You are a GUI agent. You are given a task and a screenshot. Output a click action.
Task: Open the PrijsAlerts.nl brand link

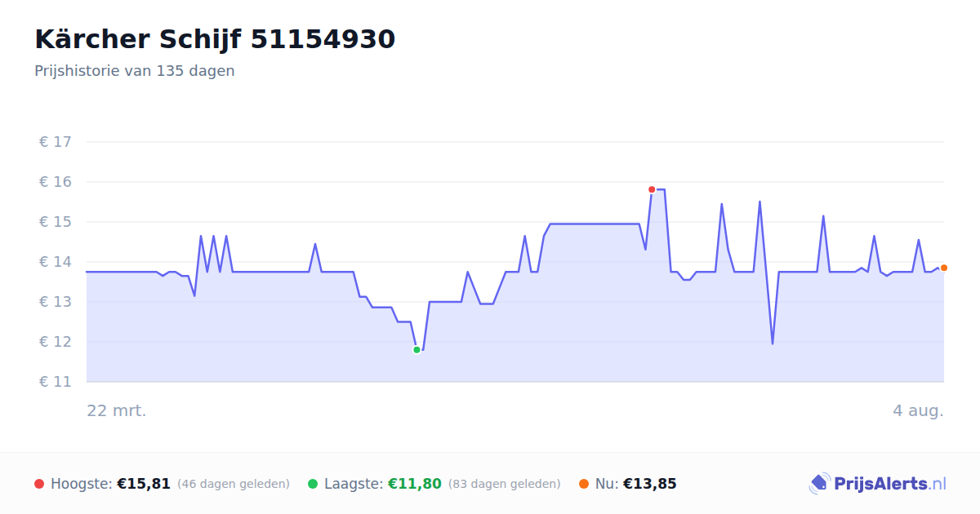coord(878,484)
